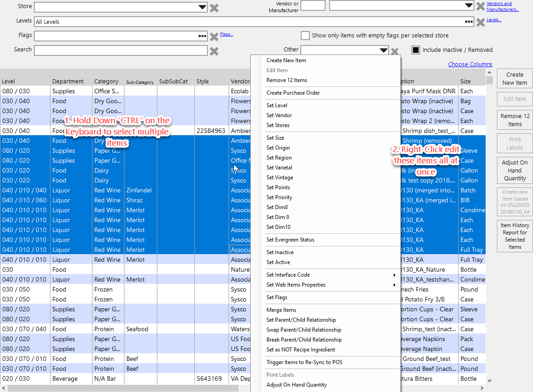Clear the Vendor or Manufacturer filter X icon
The image size is (533, 392).
pyautogui.click(x=481, y=6)
